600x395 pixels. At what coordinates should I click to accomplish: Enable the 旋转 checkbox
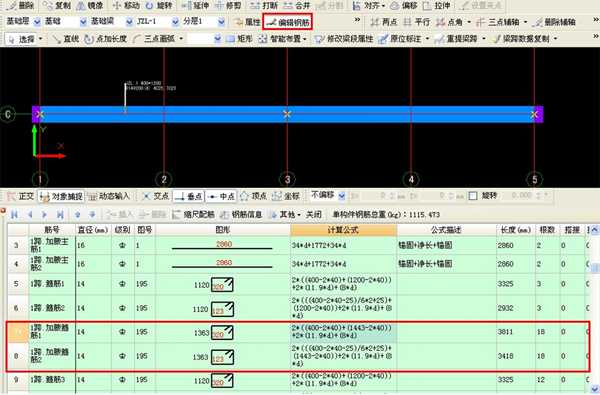pyautogui.click(x=473, y=196)
